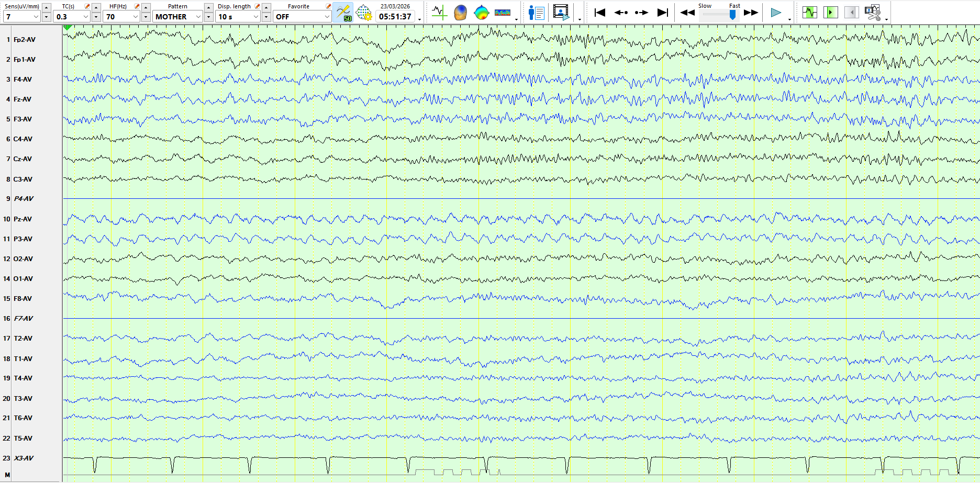
Task: Select the P4-AV channel label
Action: (24, 199)
